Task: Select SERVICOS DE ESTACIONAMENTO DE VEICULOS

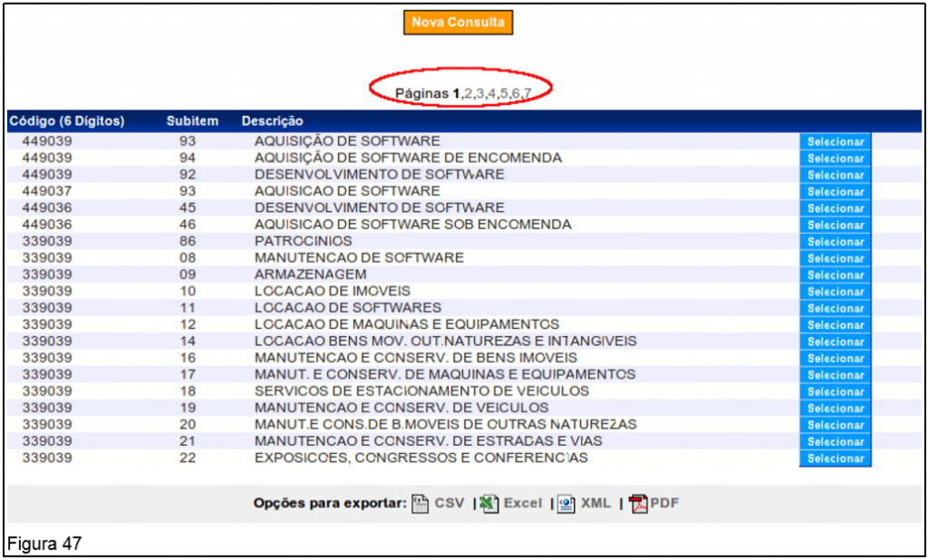Action: (835, 392)
